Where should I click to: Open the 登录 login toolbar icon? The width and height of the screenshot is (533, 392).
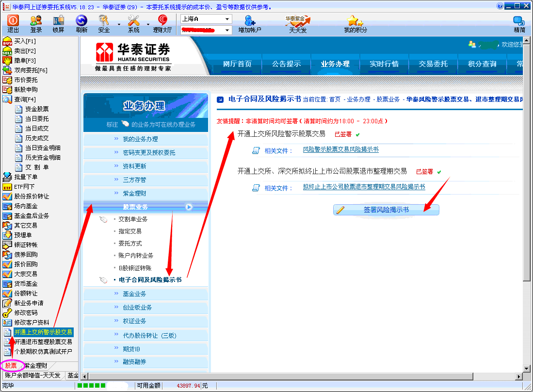tap(36, 24)
